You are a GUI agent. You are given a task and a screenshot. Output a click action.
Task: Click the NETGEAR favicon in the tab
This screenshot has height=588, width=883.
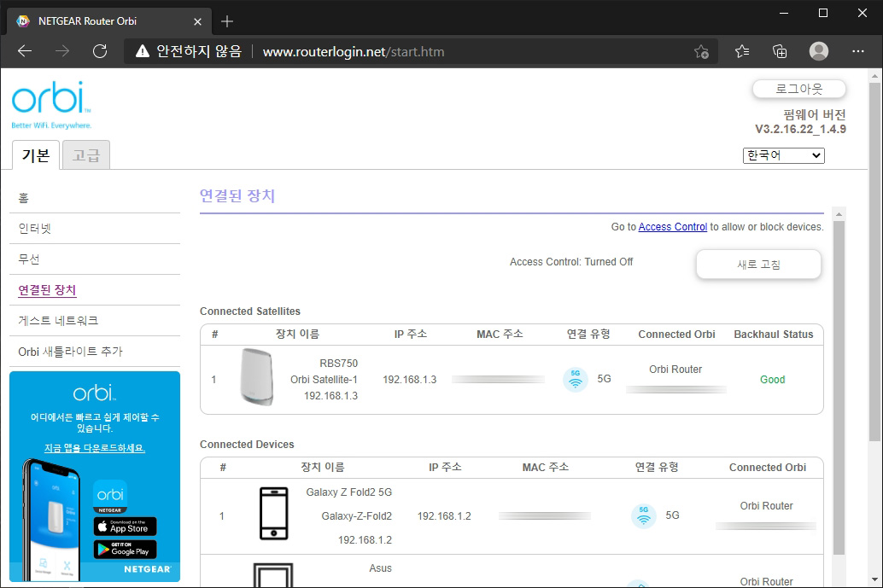[23, 21]
